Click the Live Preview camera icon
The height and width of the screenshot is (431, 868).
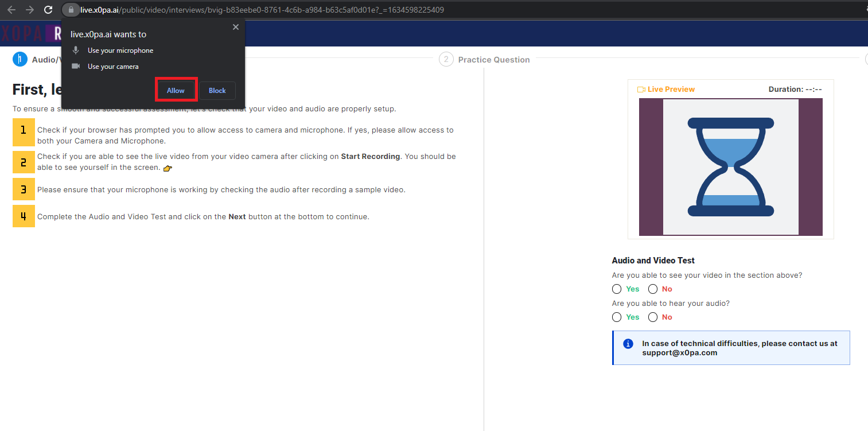(x=641, y=90)
